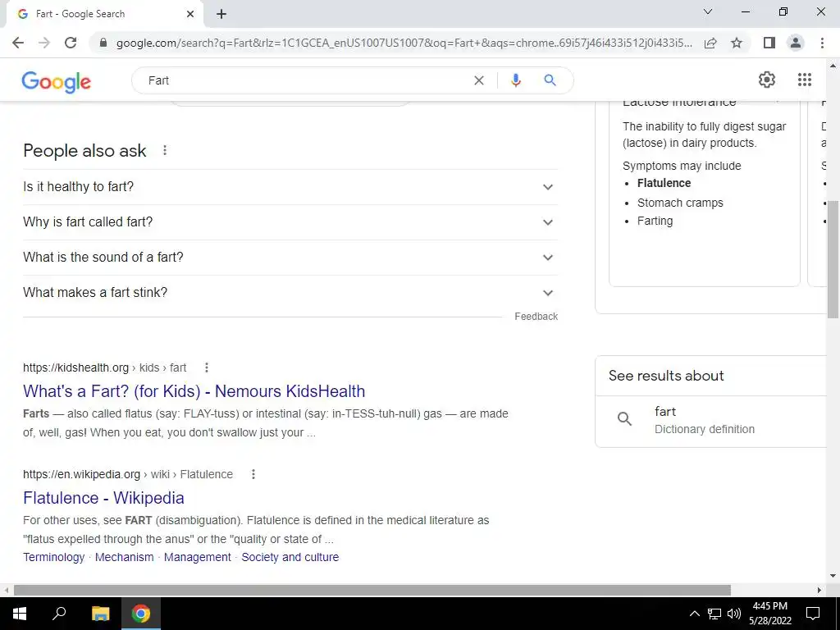The image size is (840, 630).
Task: Open the taskbar clock and date
Action: point(769,614)
